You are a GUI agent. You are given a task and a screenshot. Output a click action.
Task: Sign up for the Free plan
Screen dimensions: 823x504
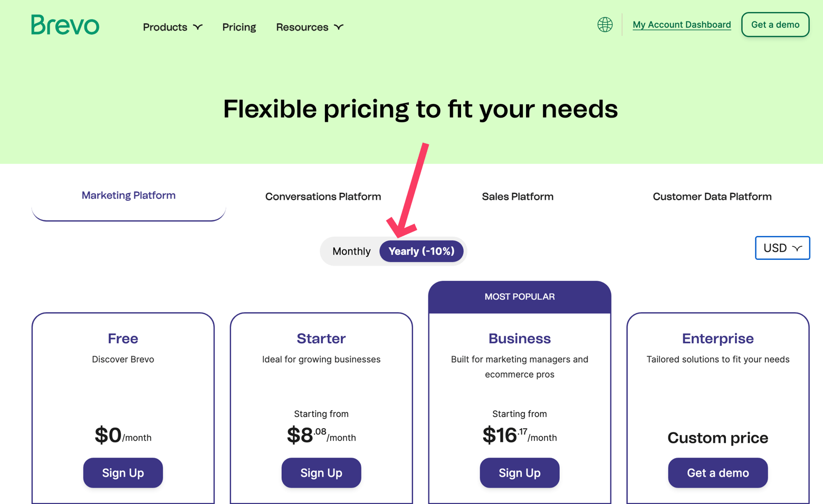point(123,473)
